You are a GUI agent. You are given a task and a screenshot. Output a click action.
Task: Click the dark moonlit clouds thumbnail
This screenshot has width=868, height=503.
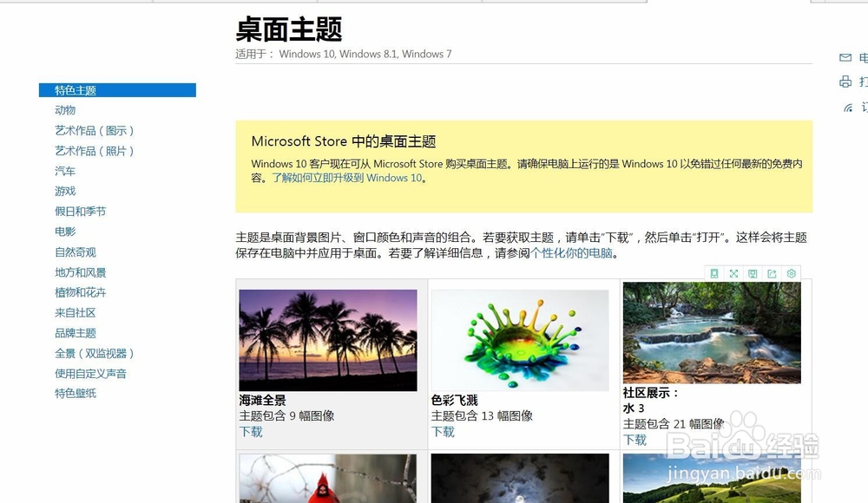(x=520, y=478)
